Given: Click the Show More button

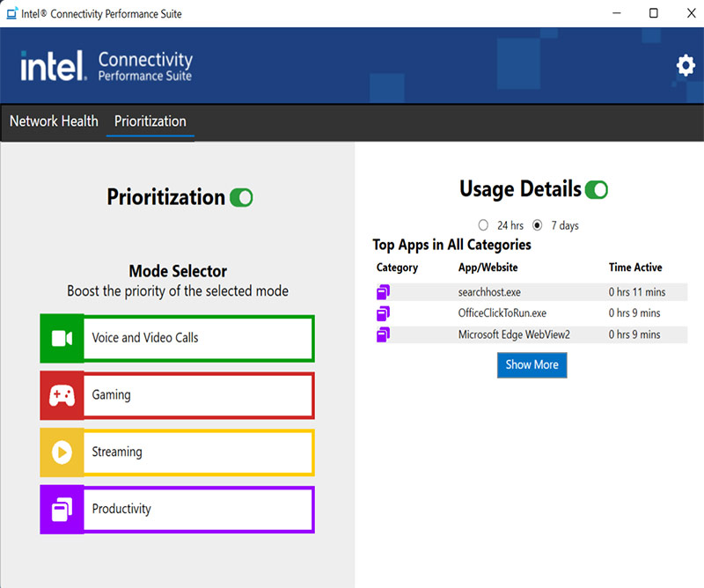Looking at the screenshot, I should (532, 364).
